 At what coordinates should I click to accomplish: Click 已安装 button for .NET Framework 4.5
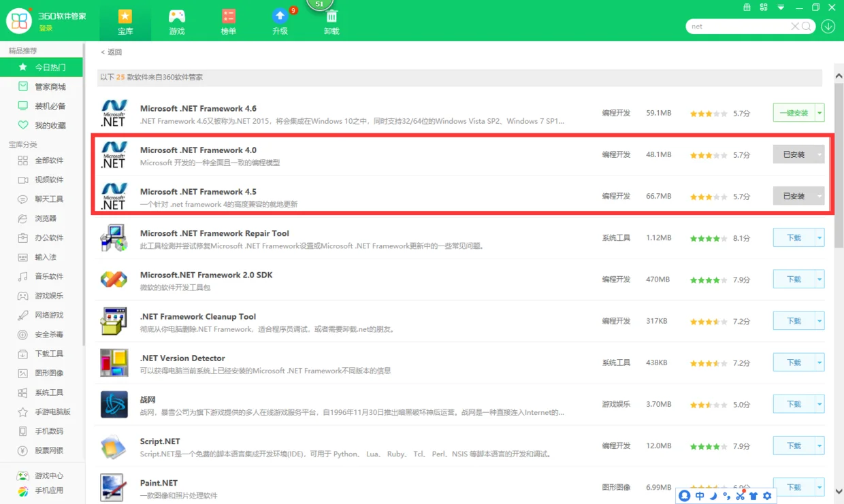pos(794,196)
